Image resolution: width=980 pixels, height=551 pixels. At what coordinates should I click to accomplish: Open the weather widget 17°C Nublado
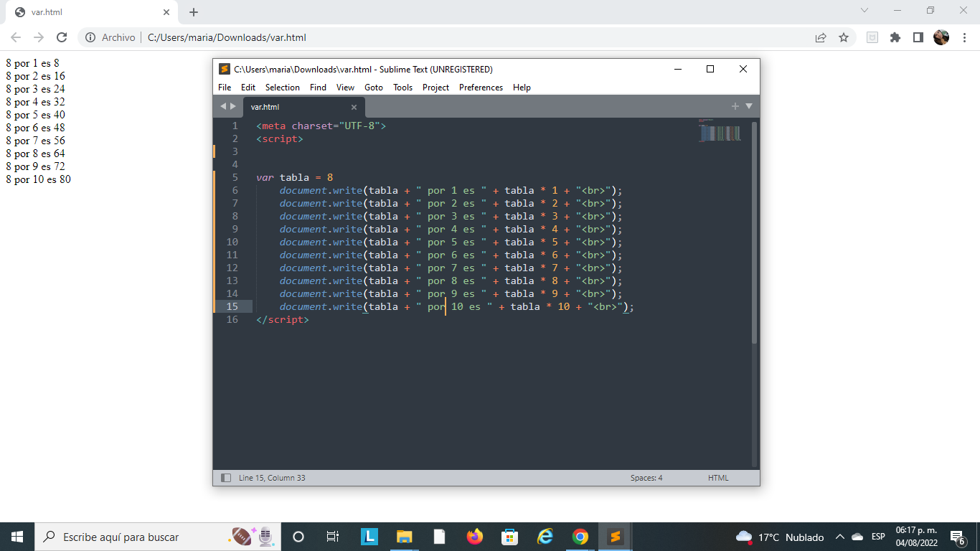[x=780, y=537]
